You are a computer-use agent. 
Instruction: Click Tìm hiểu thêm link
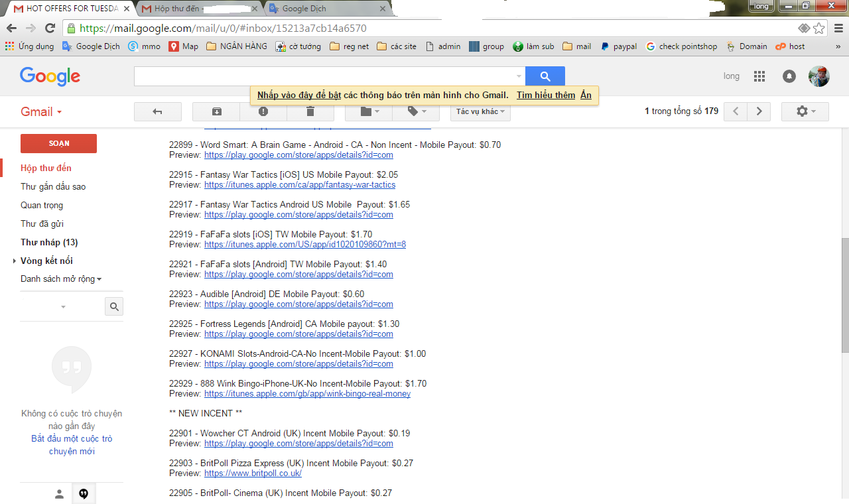click(x=546, y=95)
